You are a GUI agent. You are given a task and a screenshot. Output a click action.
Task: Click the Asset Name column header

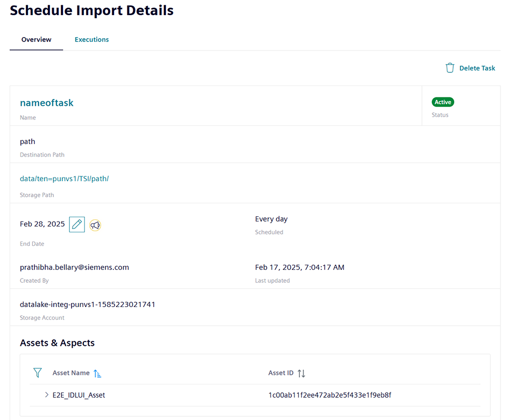coord(71,373)
